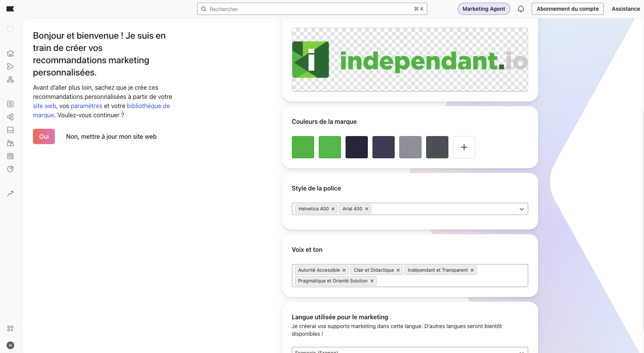Open the Flows hierarchy icon

[x=10, y=79]
